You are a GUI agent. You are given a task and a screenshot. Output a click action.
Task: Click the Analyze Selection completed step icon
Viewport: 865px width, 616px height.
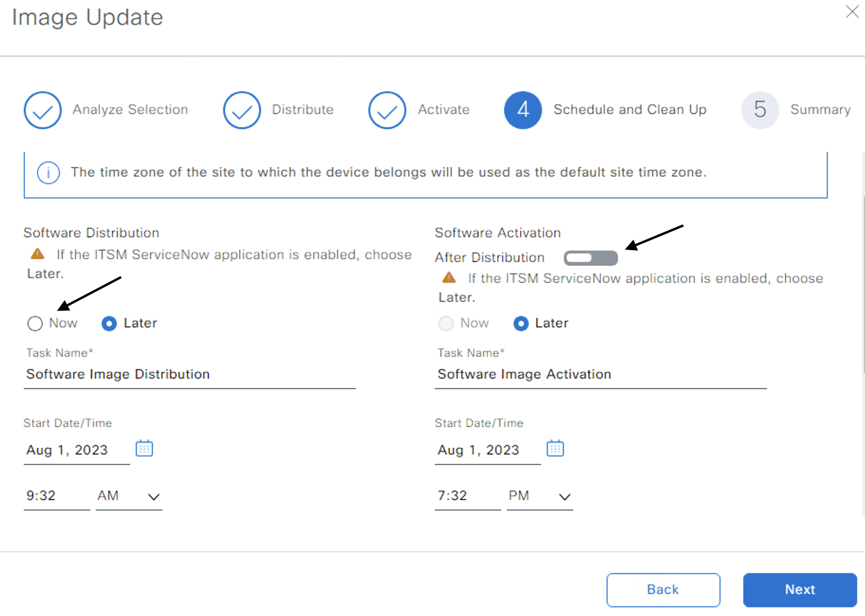[43, 110]
